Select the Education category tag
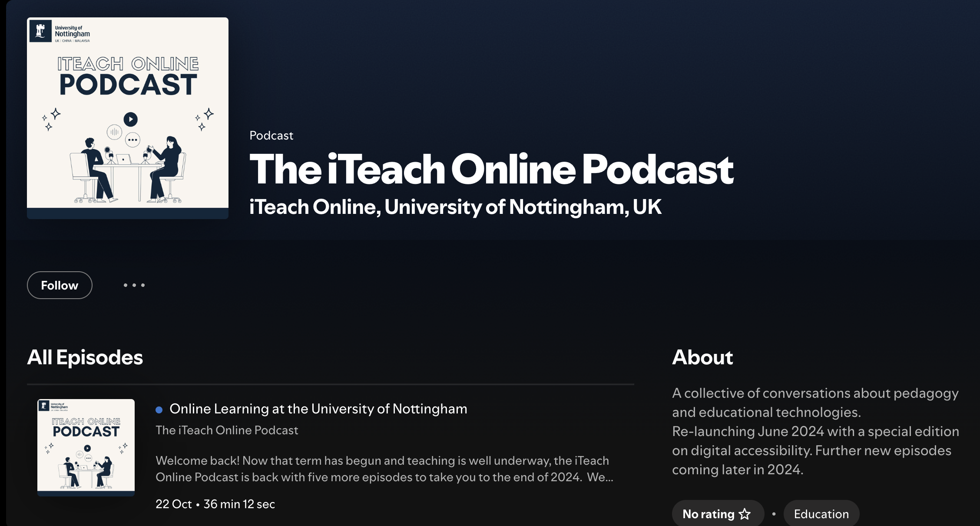Viewport: 980px width, 526px height. pos(821,513)
